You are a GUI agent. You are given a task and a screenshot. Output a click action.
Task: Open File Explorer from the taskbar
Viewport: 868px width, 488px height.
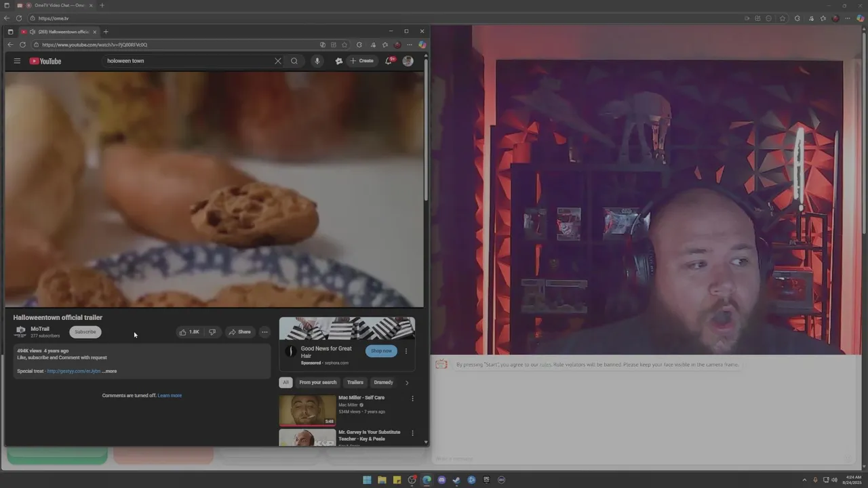pos(382,480)
